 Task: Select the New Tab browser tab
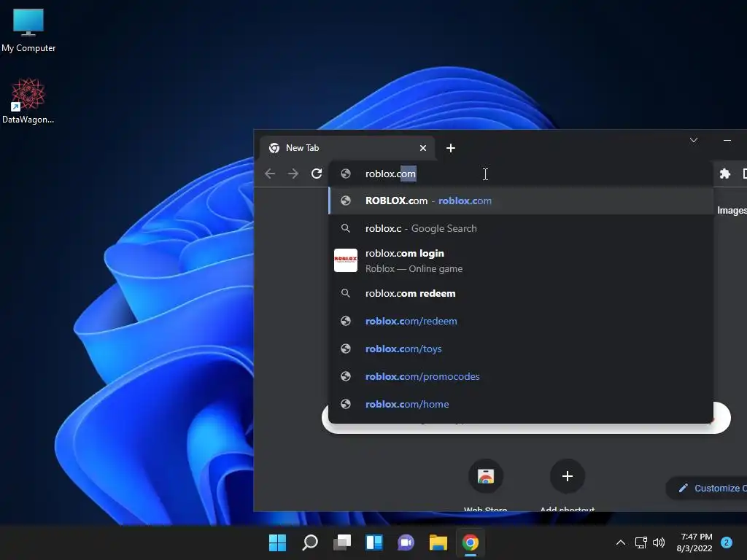tap(347, 148)
